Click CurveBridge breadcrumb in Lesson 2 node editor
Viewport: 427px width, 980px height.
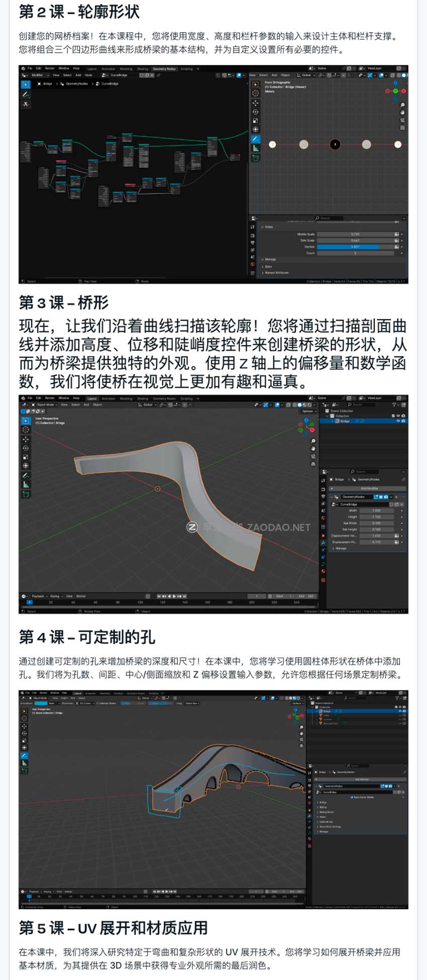coord(108,84)
